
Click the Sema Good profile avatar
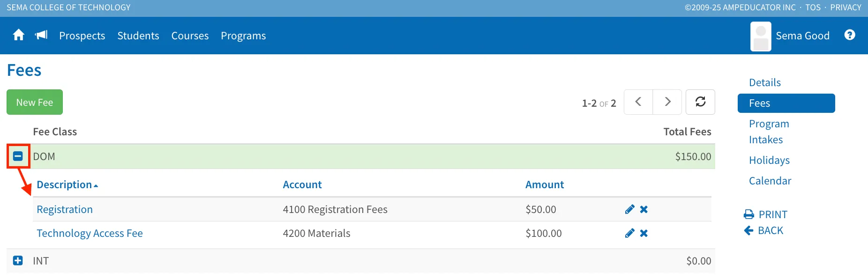[761, 36]
